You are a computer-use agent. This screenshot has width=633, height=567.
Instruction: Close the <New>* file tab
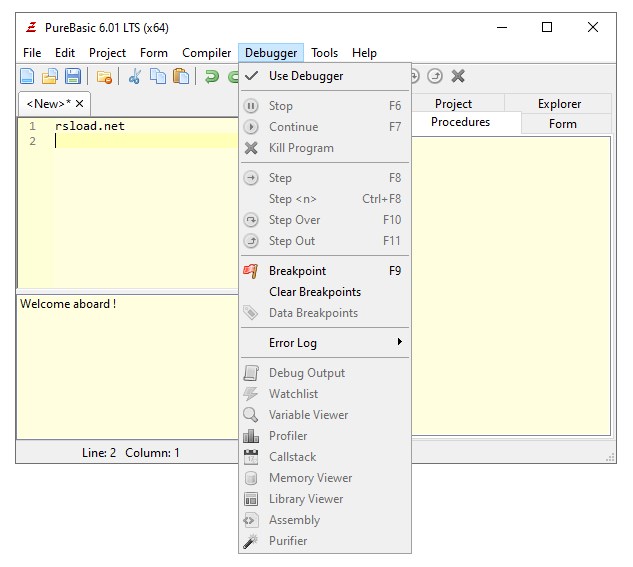click(80, 104)
